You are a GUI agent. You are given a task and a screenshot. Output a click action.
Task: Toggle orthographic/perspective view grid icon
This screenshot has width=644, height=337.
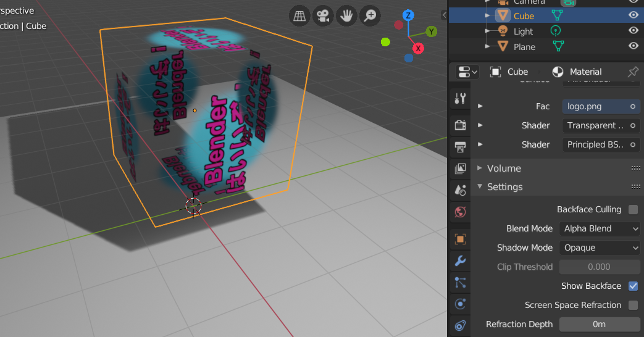point(299,16)
